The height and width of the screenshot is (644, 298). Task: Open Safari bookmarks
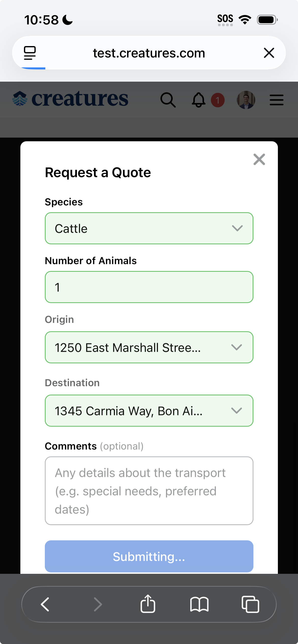(199, 604)
